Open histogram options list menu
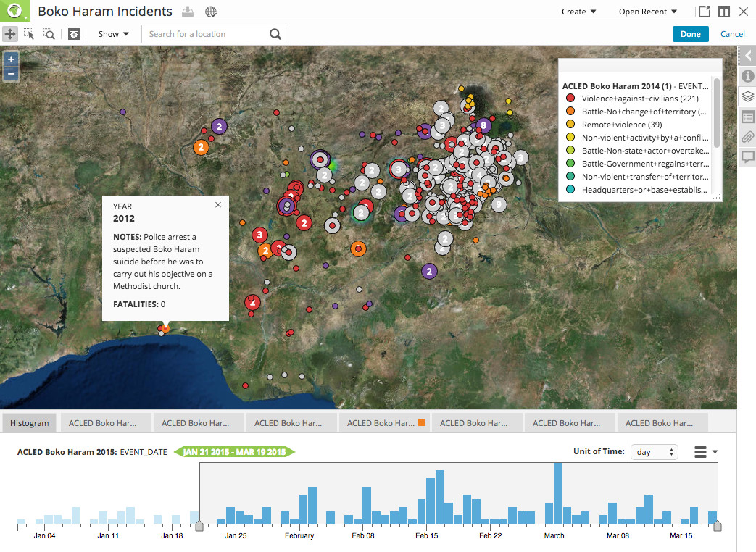The width and height of the screenshot is (756, 552). pos(706,452)
